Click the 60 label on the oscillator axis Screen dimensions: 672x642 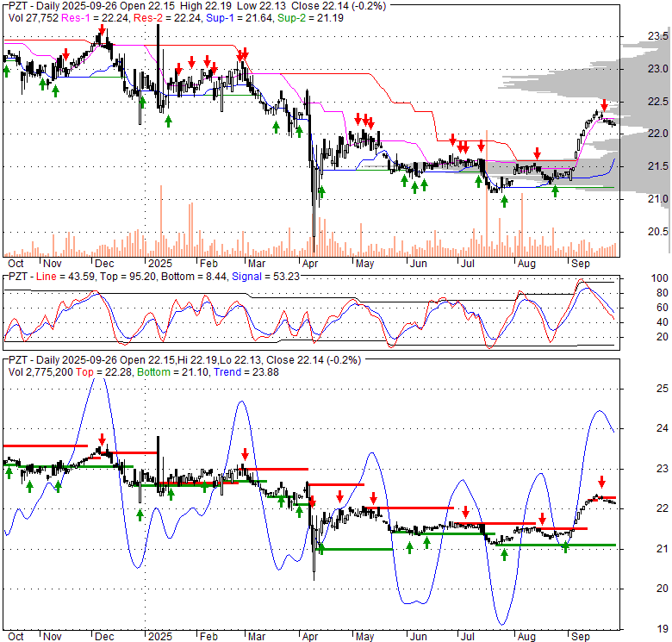[663, 308]
